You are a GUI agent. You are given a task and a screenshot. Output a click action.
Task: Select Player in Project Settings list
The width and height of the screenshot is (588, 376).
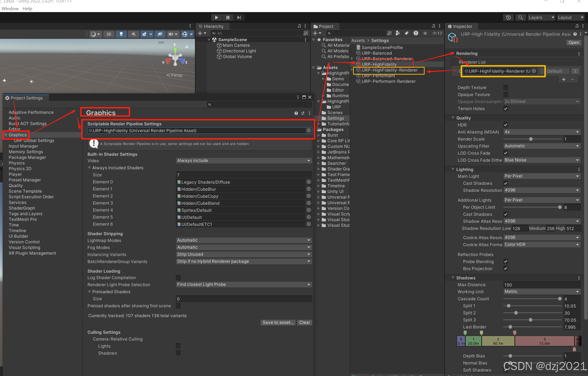pyautogui.click(x=15, y=174)
